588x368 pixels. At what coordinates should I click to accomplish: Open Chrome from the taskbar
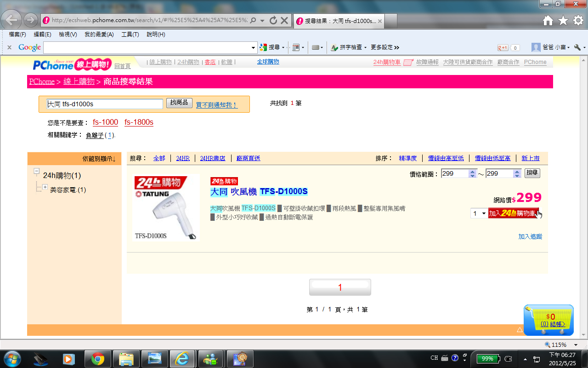click(x=97, y=359)
